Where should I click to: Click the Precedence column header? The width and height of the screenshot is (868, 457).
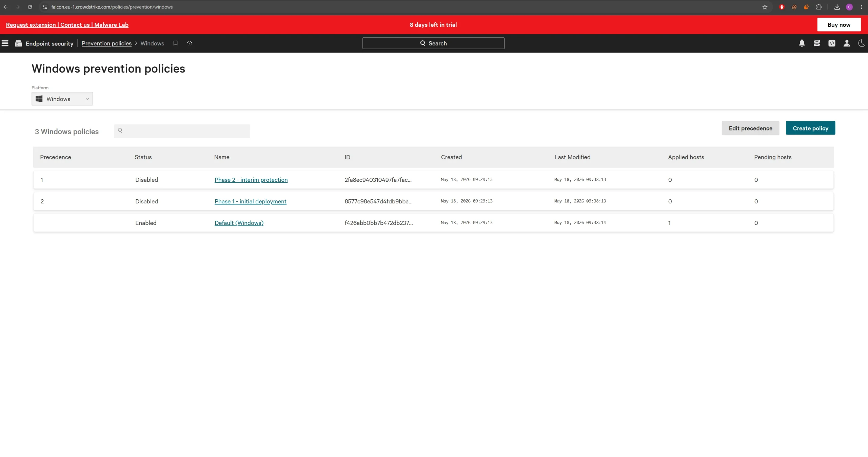coord(55,157)
